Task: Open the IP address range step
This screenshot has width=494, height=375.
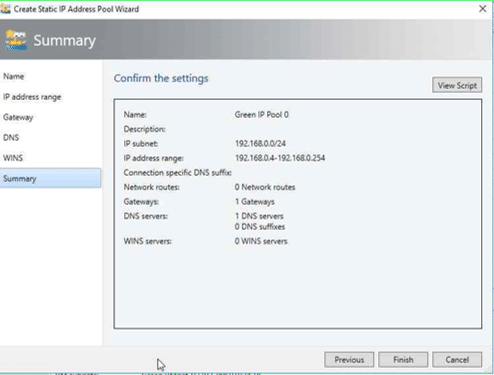Action: (x=32, y=97)
